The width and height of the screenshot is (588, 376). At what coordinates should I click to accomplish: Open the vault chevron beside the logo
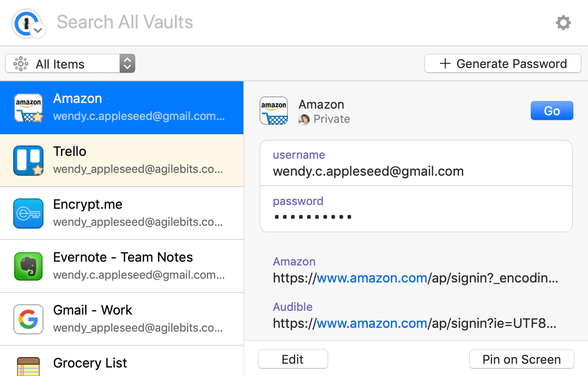tap(38, 31)
